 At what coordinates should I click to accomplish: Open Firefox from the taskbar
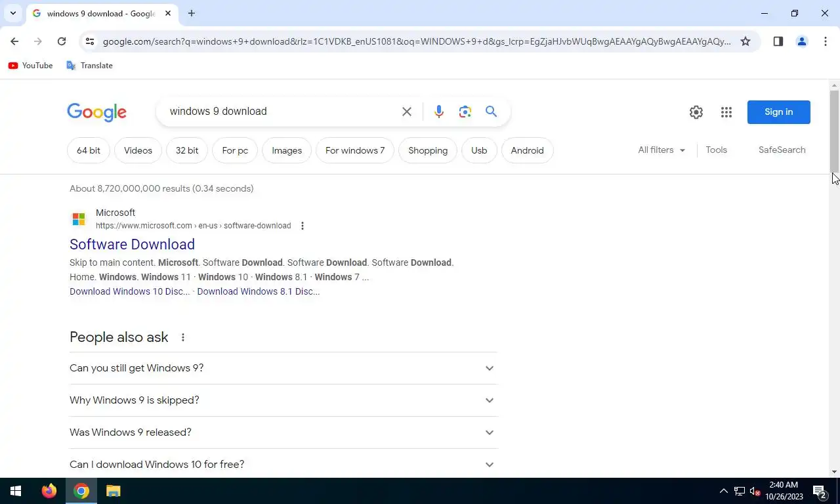[x=49, y=491]
